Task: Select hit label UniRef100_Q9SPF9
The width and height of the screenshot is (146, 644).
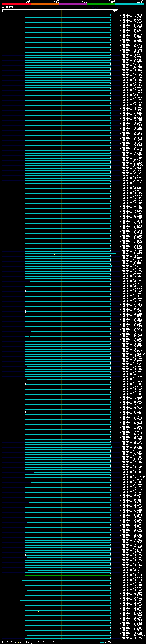Action: 131,85
